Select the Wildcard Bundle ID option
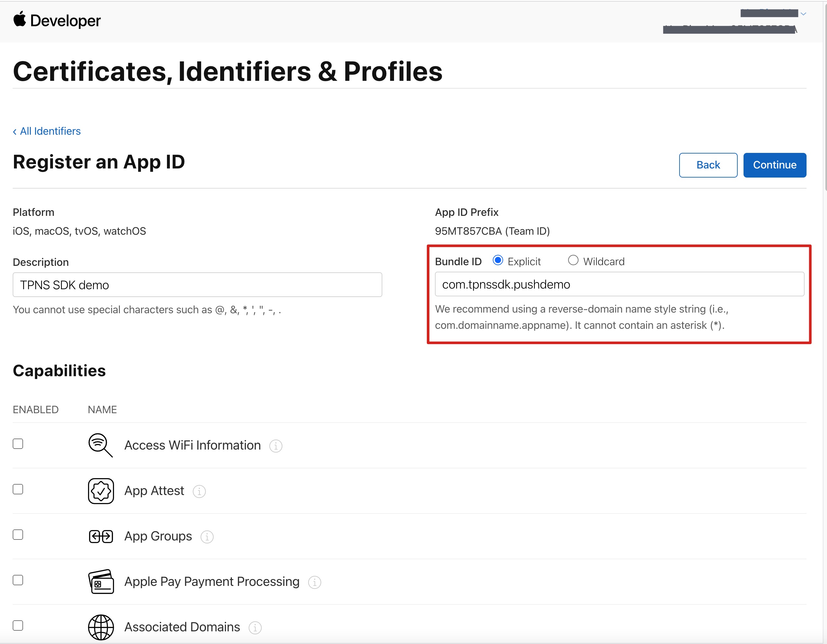Image resolution: width=827 pixels, height=644 pixels. coord(573,260)
